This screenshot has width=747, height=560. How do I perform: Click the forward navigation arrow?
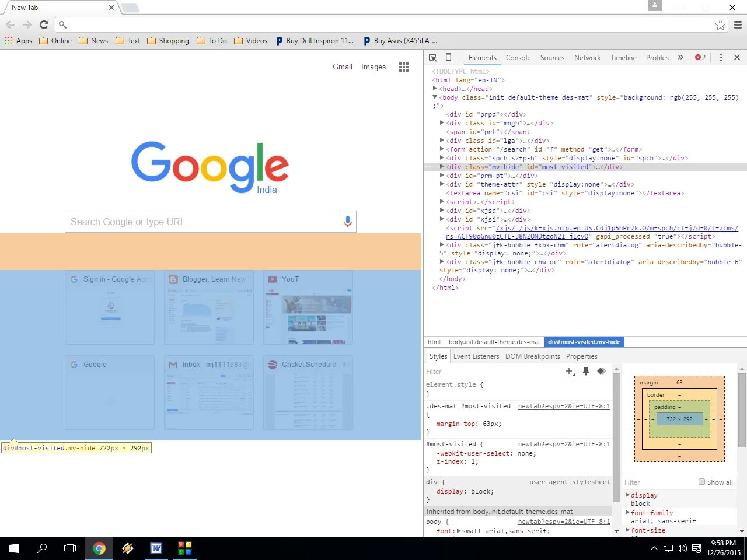[x=27, y=24]
